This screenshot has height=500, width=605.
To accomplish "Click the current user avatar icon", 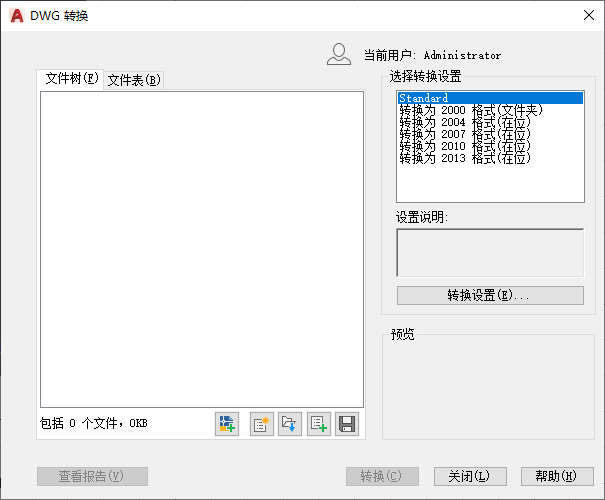I will click(x=339, y=54).
